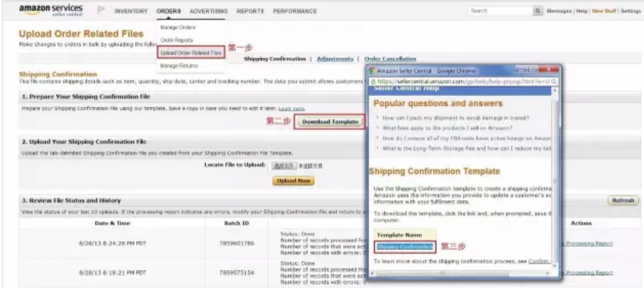Open the New Stuff link

pos(604,11)
